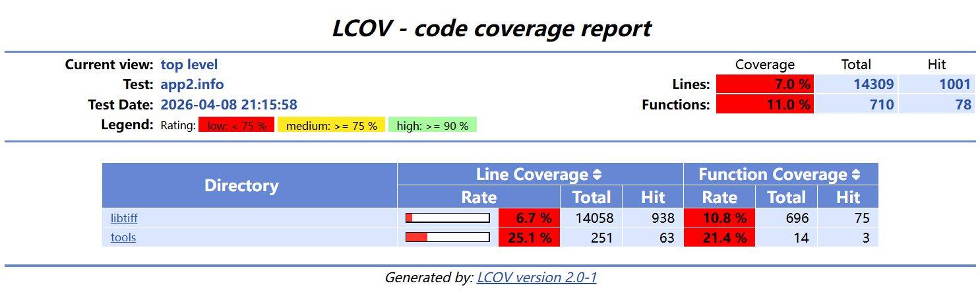Click the top level current view text
Image resolution: width=980 pixels, height=300 pixels.
point(189,65)
